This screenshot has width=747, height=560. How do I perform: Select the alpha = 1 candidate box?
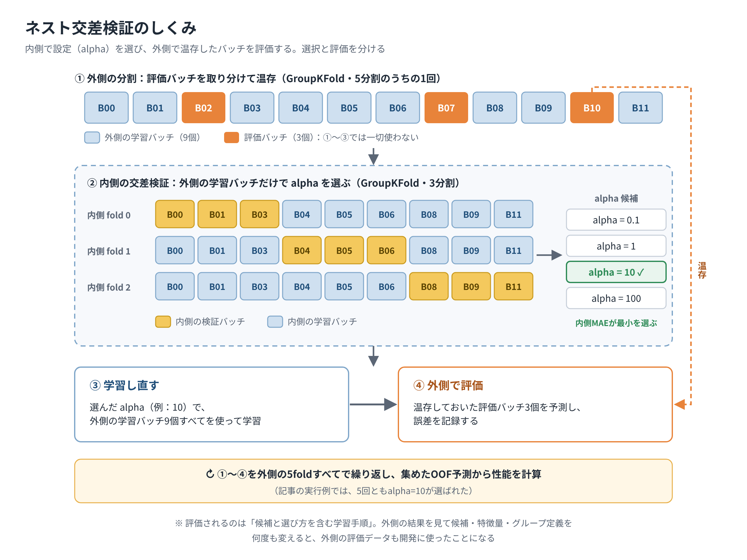coord(616,246)
